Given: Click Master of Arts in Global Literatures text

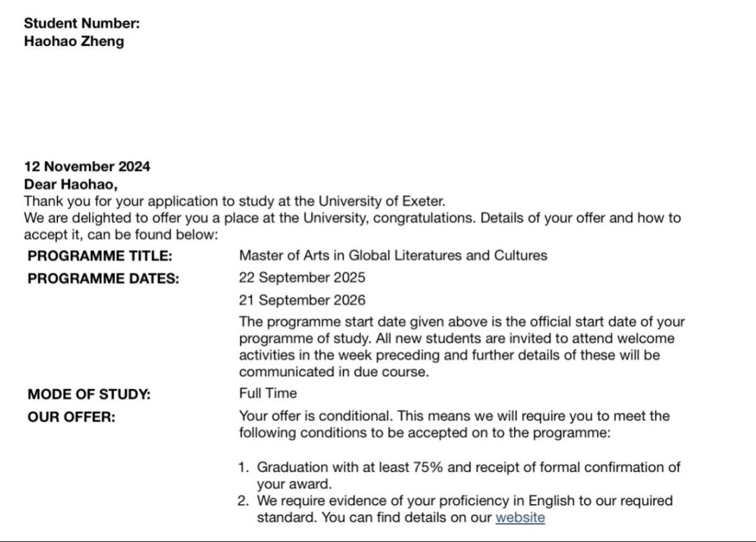Looking at the screenshot, I should (x=393, y=255).
